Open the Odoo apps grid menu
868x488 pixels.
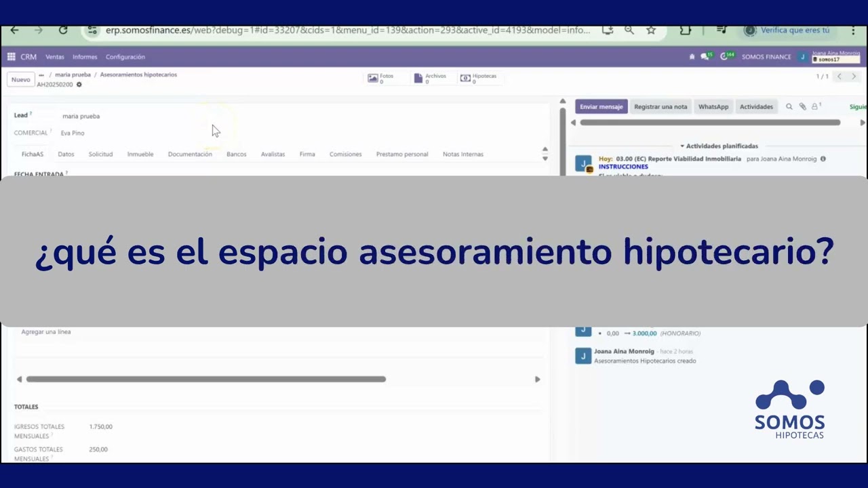point(12,57)
